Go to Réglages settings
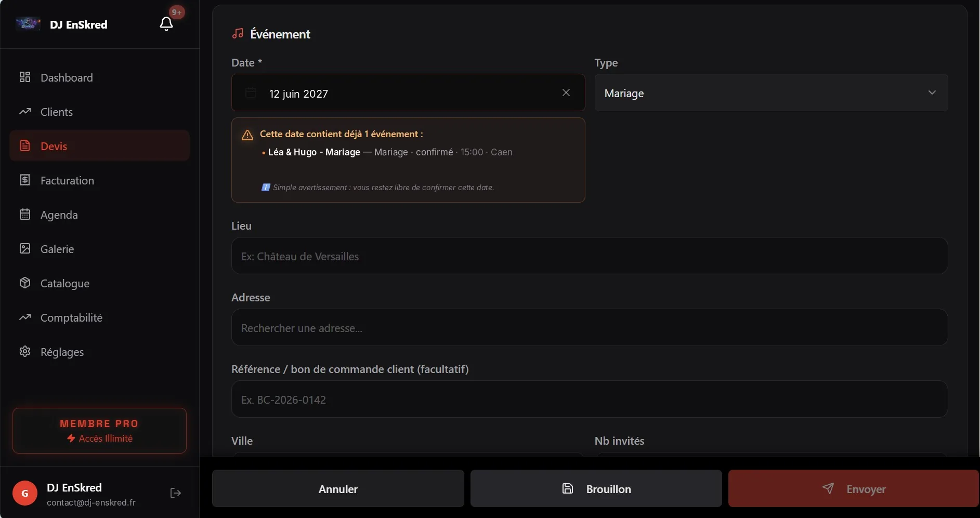980x518 pixels. tap(99, 352)
